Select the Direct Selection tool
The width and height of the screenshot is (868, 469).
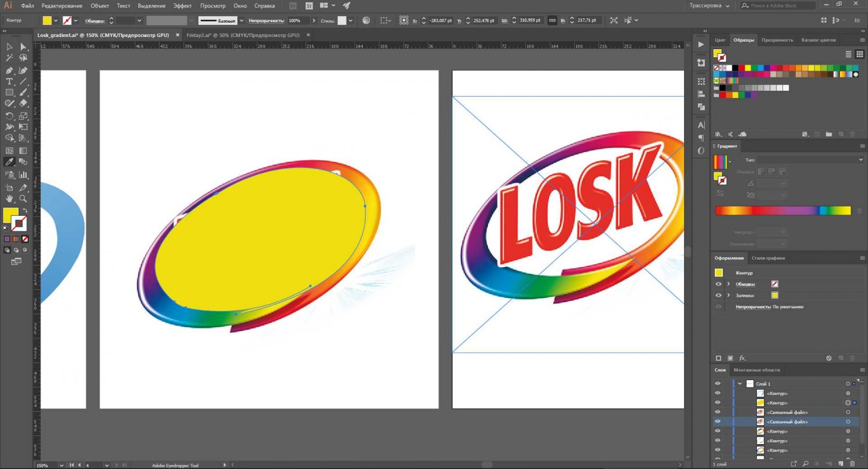23,47
